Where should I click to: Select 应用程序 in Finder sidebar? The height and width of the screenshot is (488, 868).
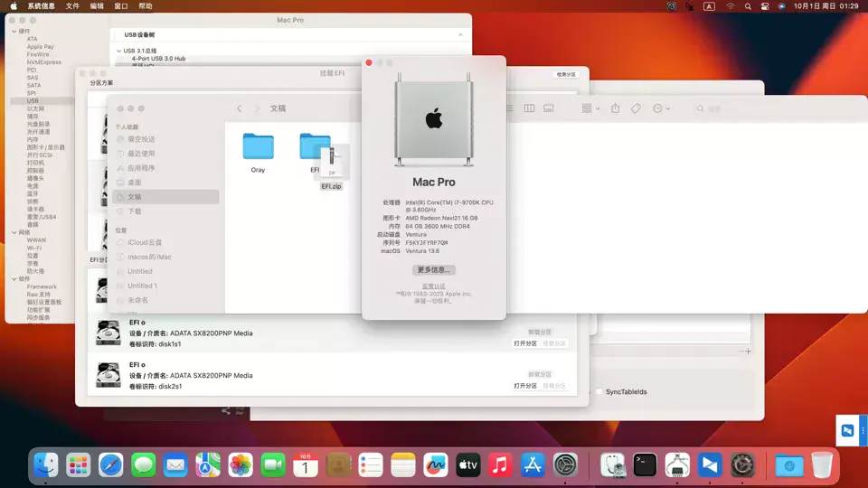[x=165, y=168]
